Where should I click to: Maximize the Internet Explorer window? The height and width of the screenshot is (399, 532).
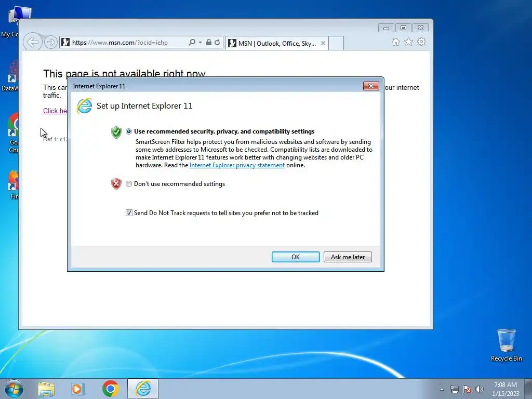point(403,28)
